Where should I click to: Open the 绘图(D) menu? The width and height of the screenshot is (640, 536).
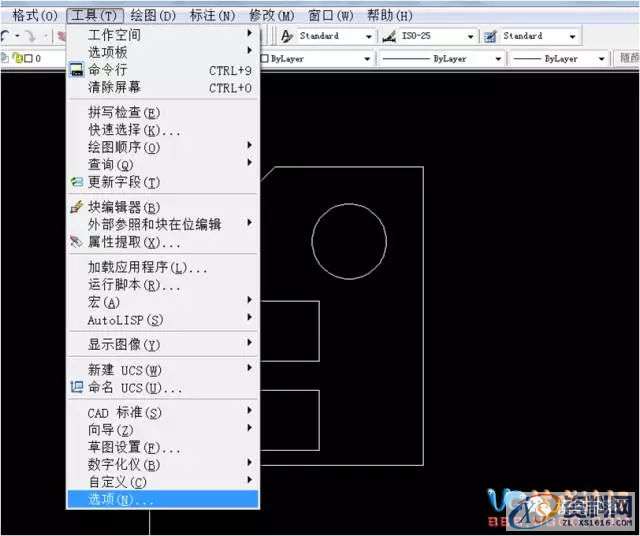click(153, 16)
